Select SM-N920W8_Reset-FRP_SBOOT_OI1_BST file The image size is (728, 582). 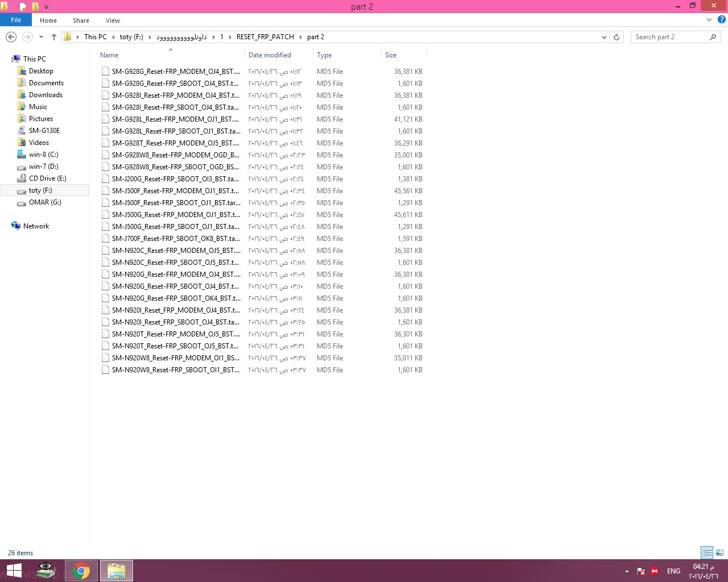point(176,370)
